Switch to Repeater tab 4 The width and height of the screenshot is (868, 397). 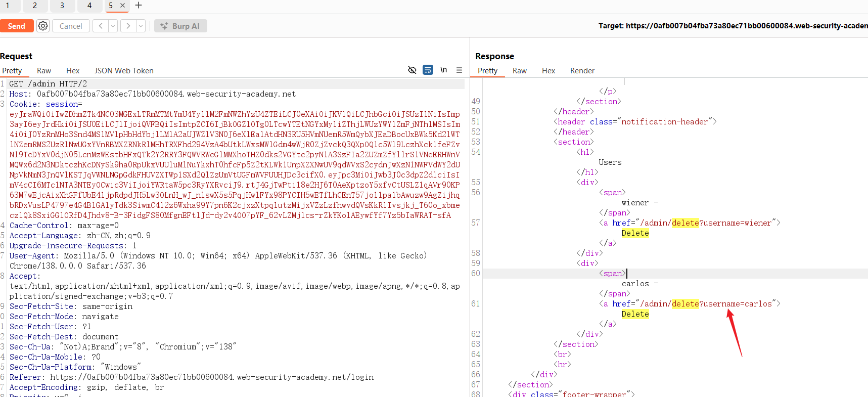coord(89,6)
